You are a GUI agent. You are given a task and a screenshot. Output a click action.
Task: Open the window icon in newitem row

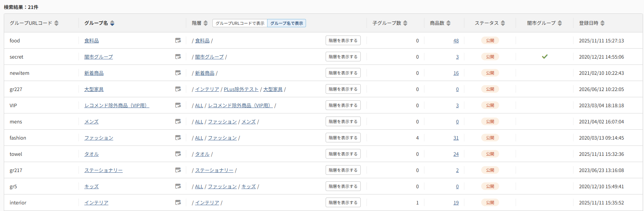[x=178, y=73]
